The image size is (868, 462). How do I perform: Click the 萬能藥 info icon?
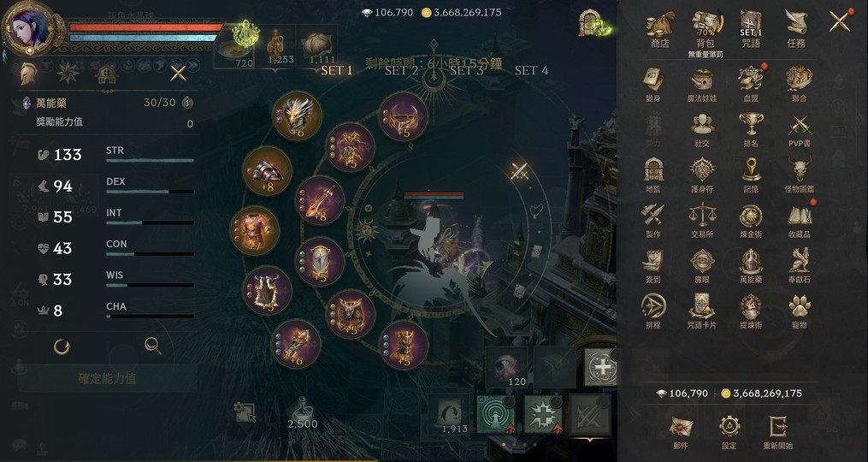click(x=187, y=103)
